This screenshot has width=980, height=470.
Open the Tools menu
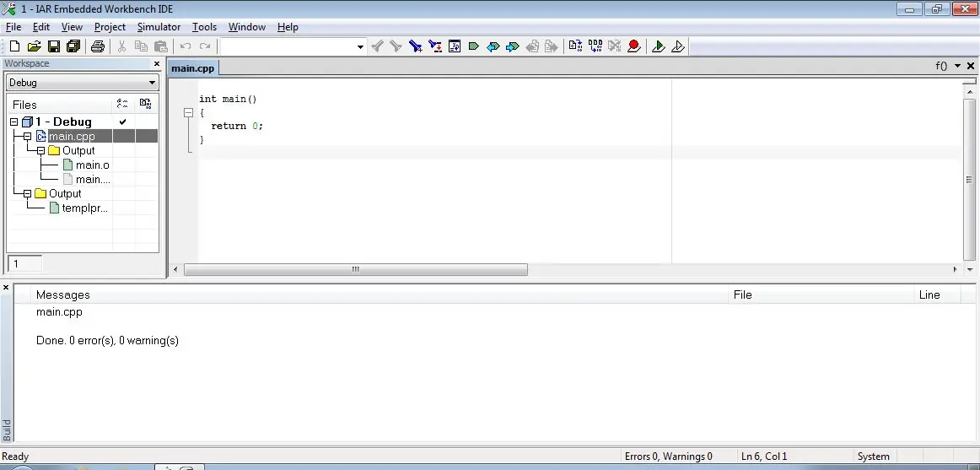click(204, 27)
